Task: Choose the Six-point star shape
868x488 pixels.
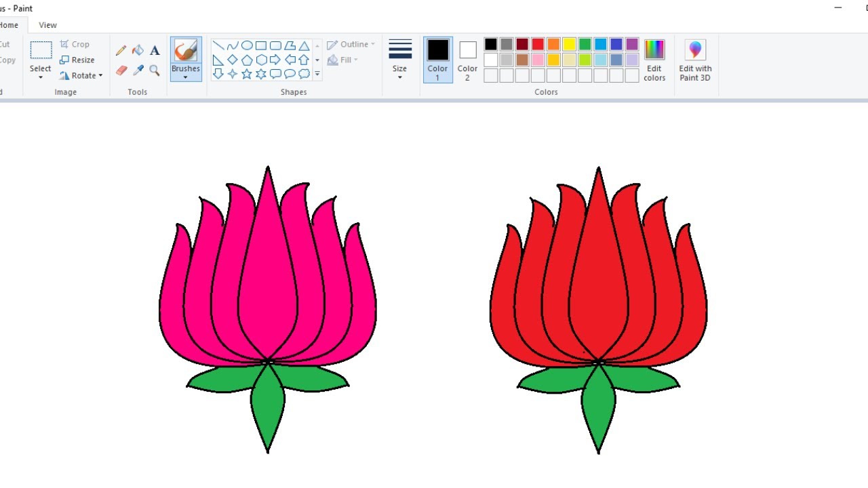Action: click(261, 74)
